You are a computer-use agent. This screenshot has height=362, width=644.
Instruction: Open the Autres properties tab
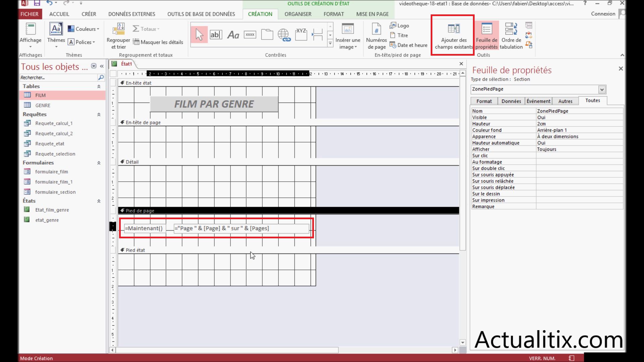tap(565, 101)
